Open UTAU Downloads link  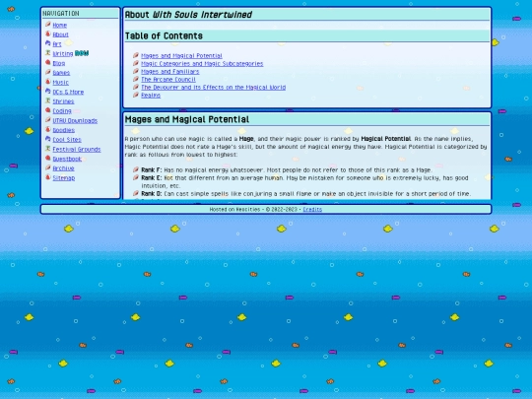[x=75, y=120]
